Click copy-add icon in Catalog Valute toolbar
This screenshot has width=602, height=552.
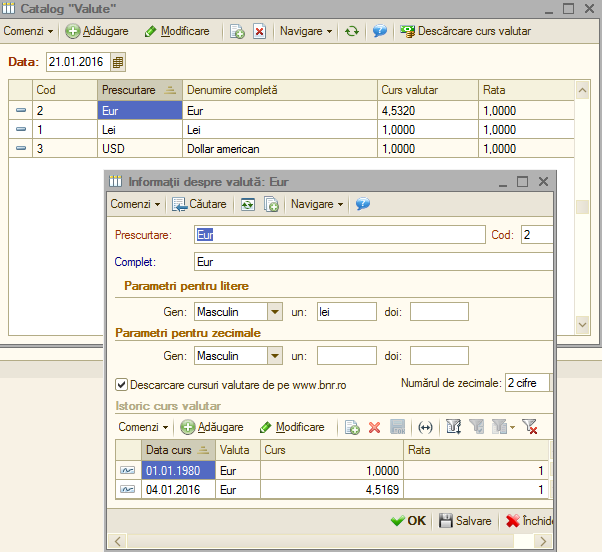pyautogui.click(x=237, y=31)
